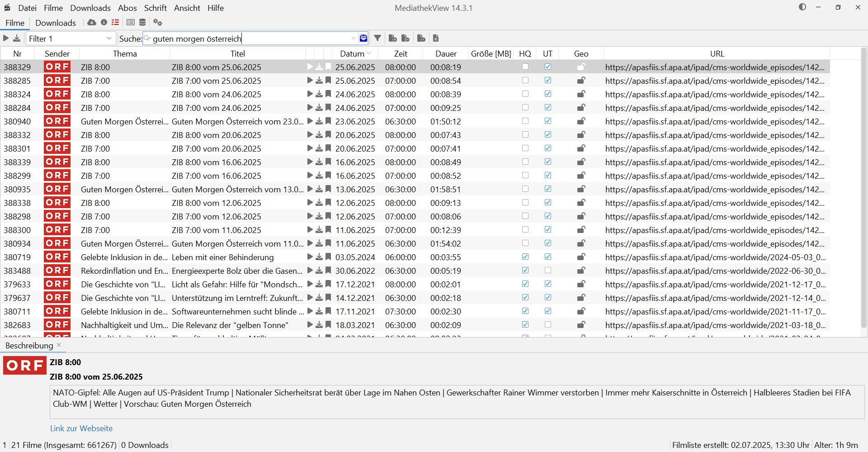Click the blue search mode icon in search box
The width and height of the screenshot is (868, 452).
363,38
